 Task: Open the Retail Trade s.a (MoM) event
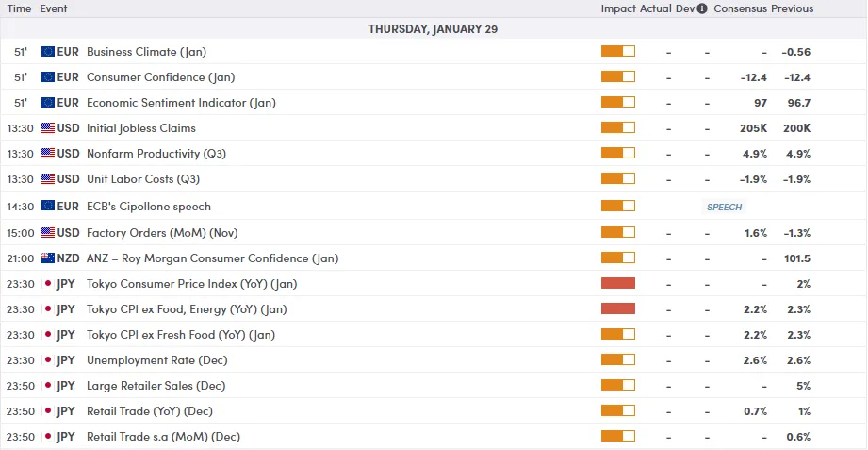point(163,437)
